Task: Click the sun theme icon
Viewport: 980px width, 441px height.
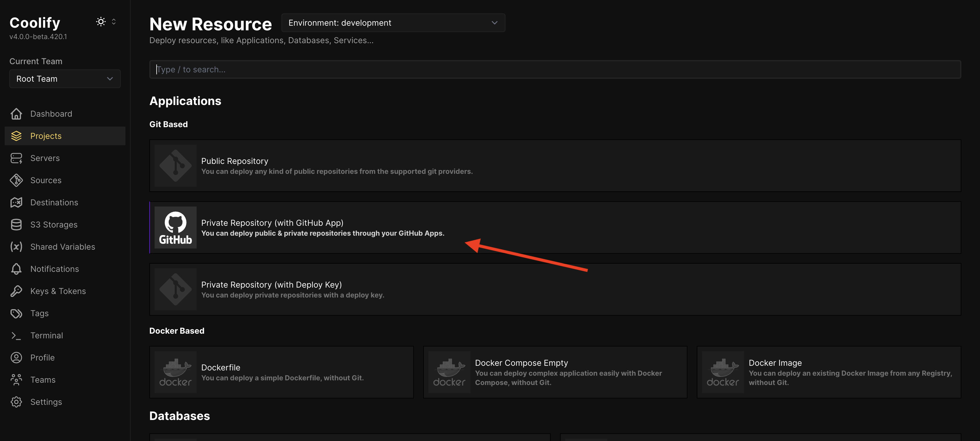Action: click(x=101, y=22)
